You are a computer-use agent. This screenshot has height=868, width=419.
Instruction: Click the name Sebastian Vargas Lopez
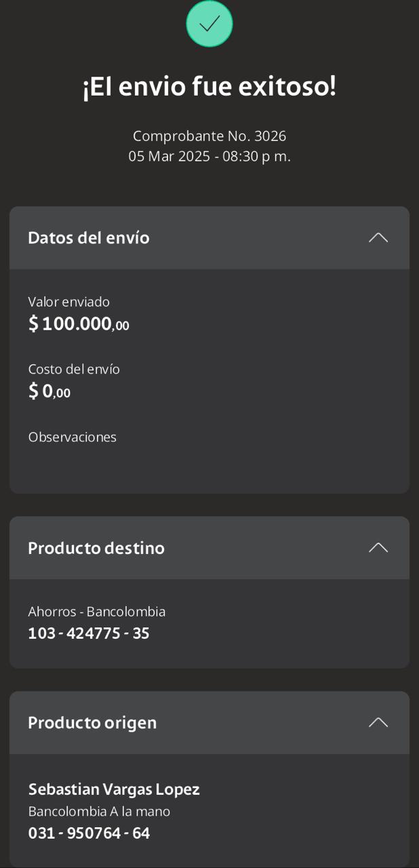tap(114, 789)
